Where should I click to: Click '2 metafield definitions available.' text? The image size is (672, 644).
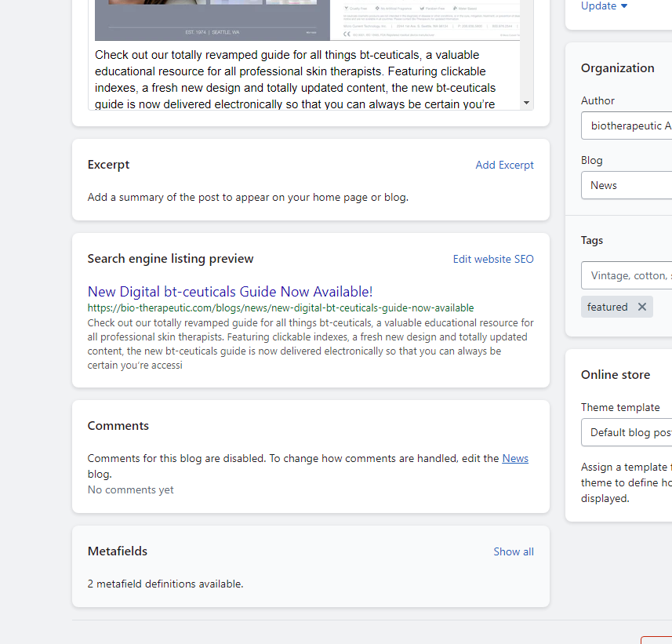[165, 584]
